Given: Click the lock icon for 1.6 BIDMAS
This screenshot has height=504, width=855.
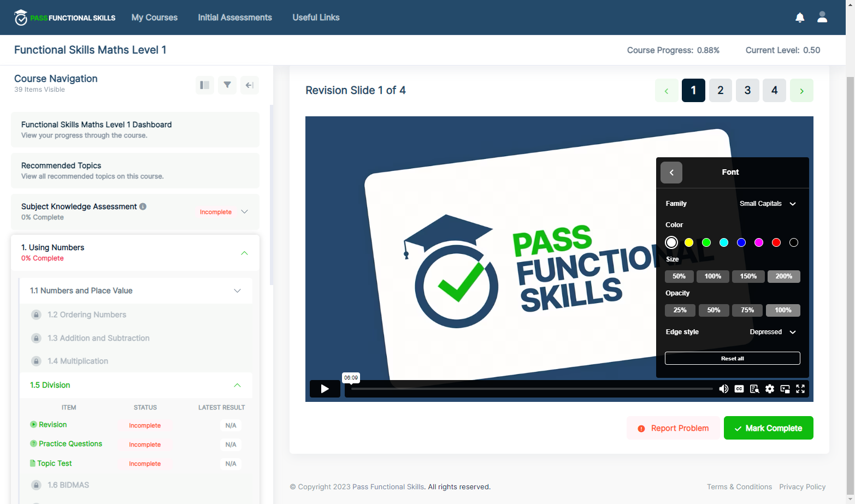Looking at the screenshot, I should [x=36, y=485].
